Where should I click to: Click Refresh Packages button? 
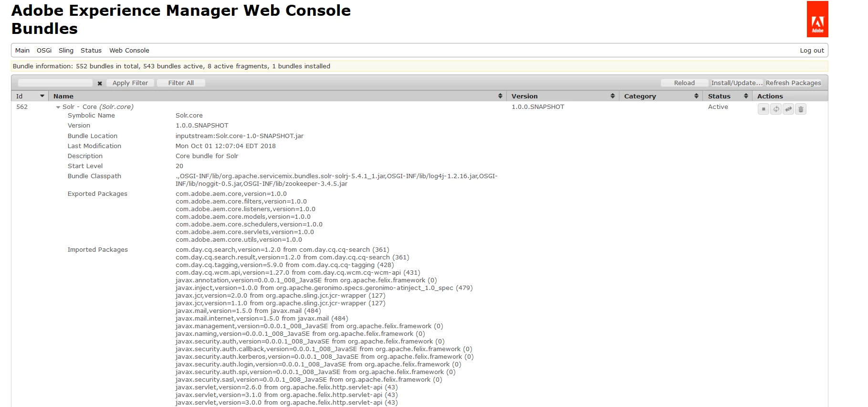coord(793,83)
